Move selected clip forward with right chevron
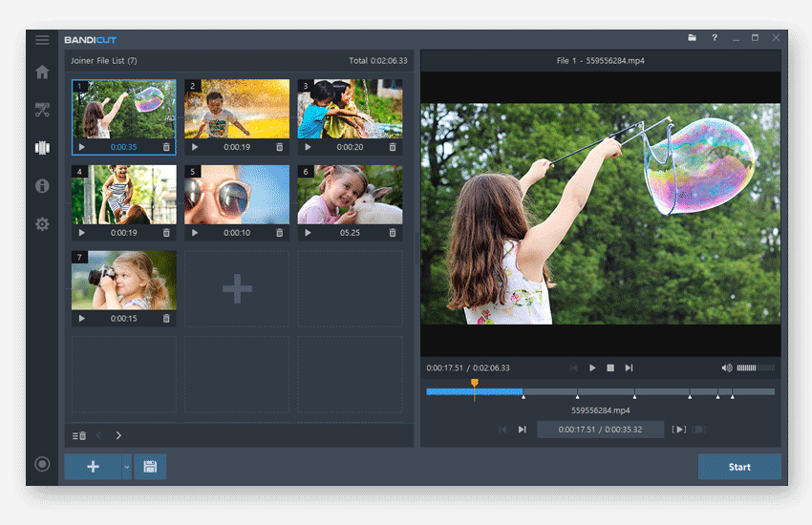Image resolution: width=812 pixels, height=525 pixels. pyautogui.click(x=118, y=435)
